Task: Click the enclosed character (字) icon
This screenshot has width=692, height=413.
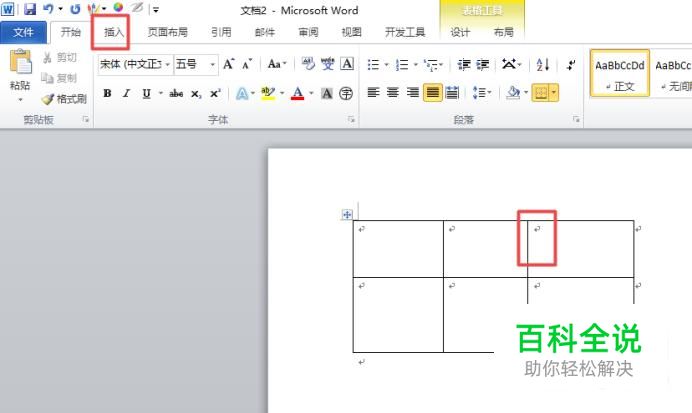Action: pos(346,94)
